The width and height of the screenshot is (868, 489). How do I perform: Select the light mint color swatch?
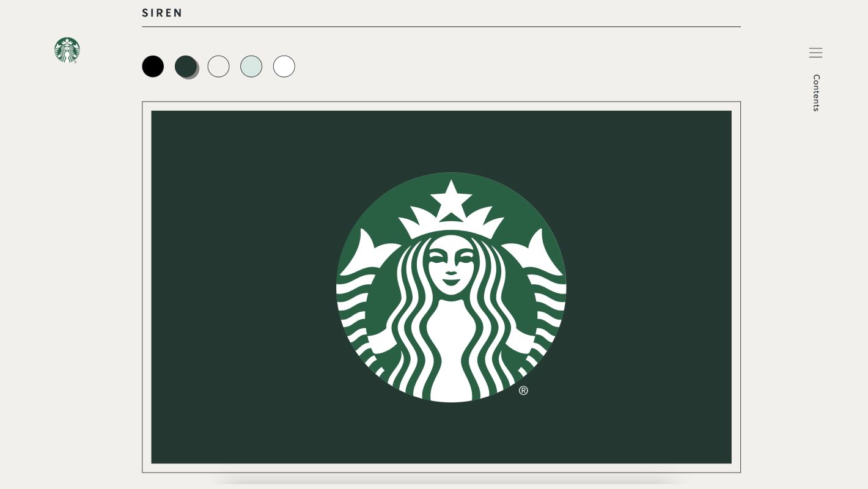(251, 66)
